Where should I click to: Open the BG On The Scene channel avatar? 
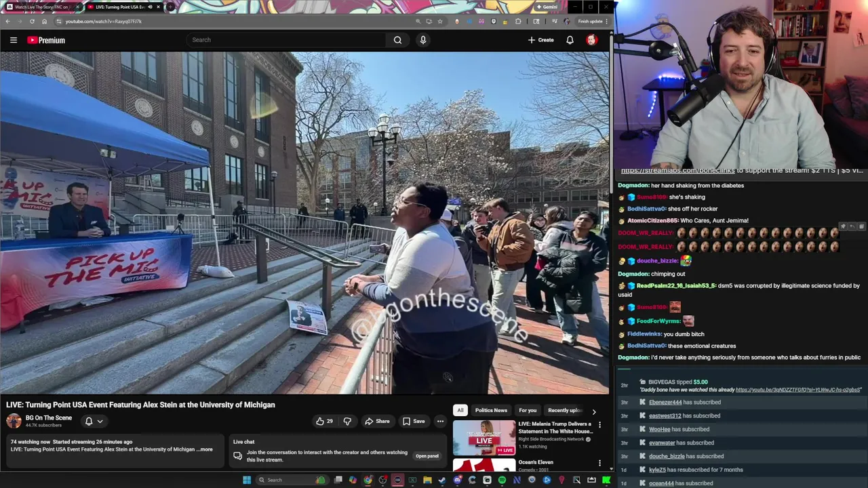[x=14, y=421]
